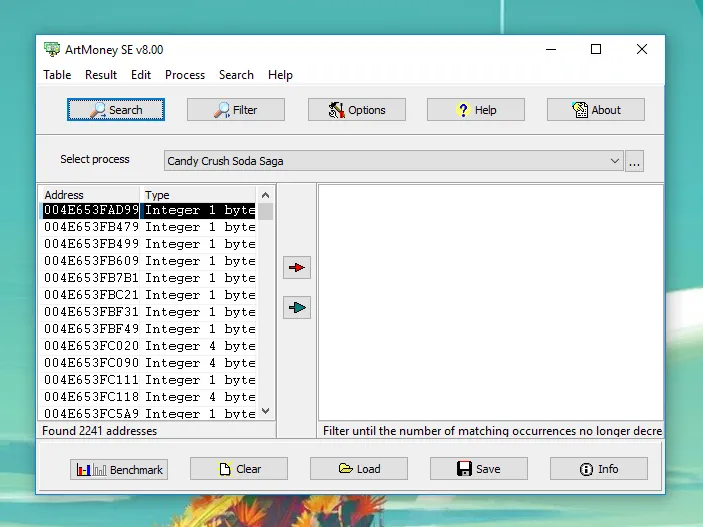The width and height of the screenshot is (703, 527).
Task: Click the Type column header
Action: (199, 195)
